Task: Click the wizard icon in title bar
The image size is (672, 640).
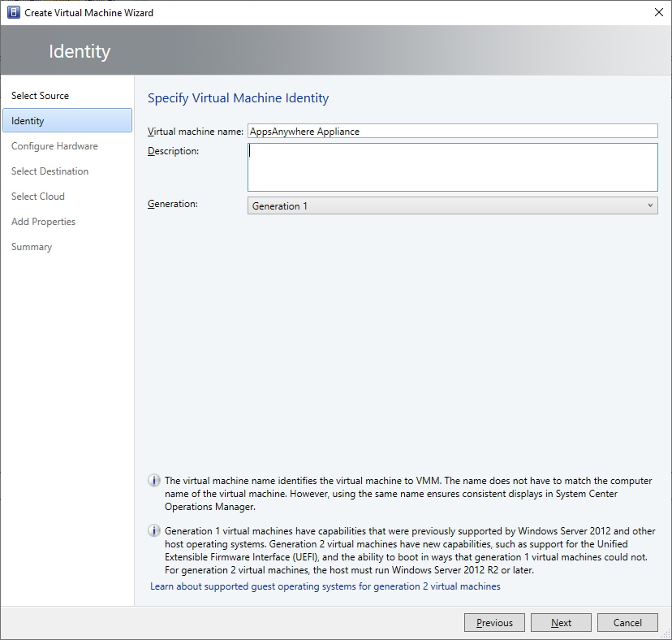Action: pos(13,13)
